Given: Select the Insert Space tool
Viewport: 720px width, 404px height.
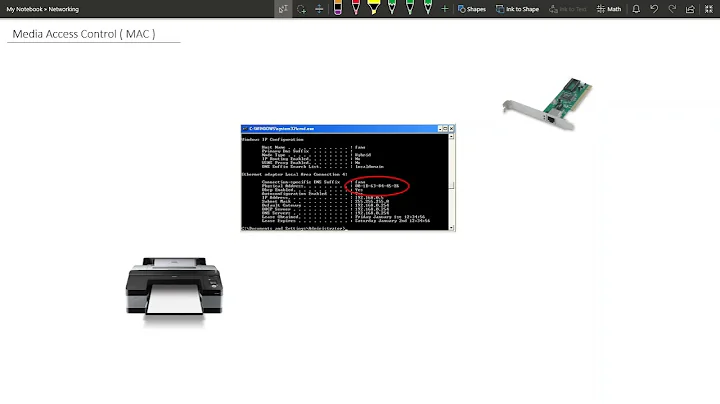Looking at the screenshot, I should click(319, 9).
